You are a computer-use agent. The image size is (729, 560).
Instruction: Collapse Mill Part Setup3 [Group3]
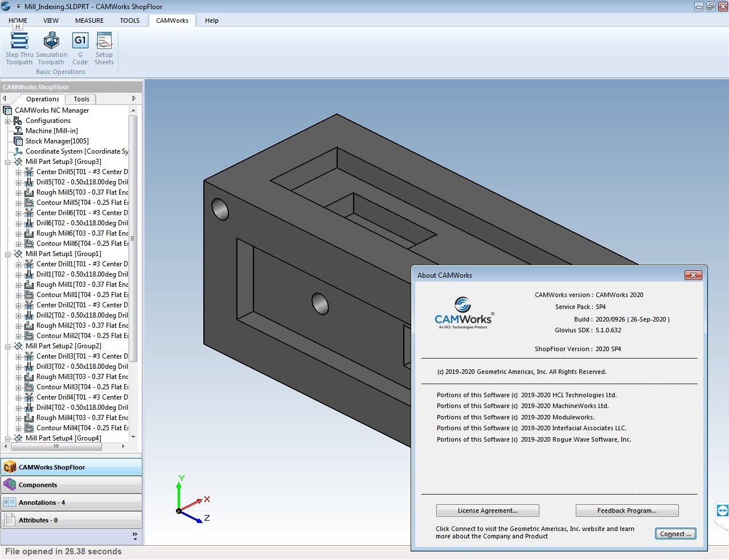pos(7,162)
